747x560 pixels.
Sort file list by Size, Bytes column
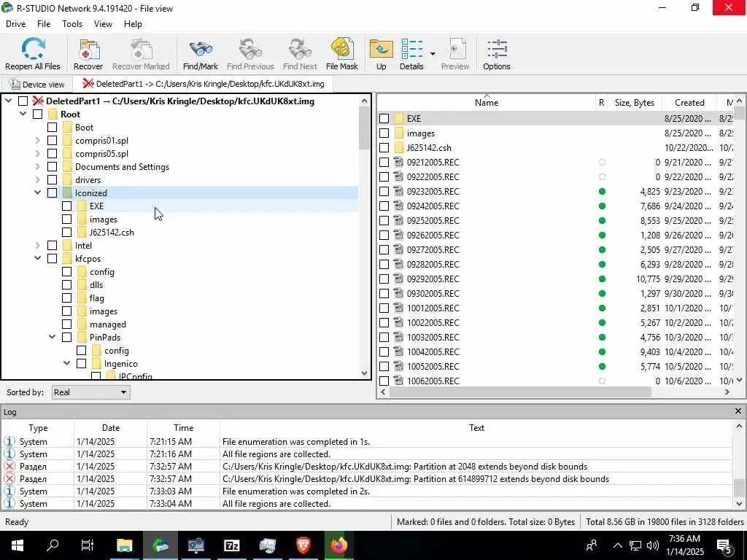pyautogui.click(x=634, y=102)
